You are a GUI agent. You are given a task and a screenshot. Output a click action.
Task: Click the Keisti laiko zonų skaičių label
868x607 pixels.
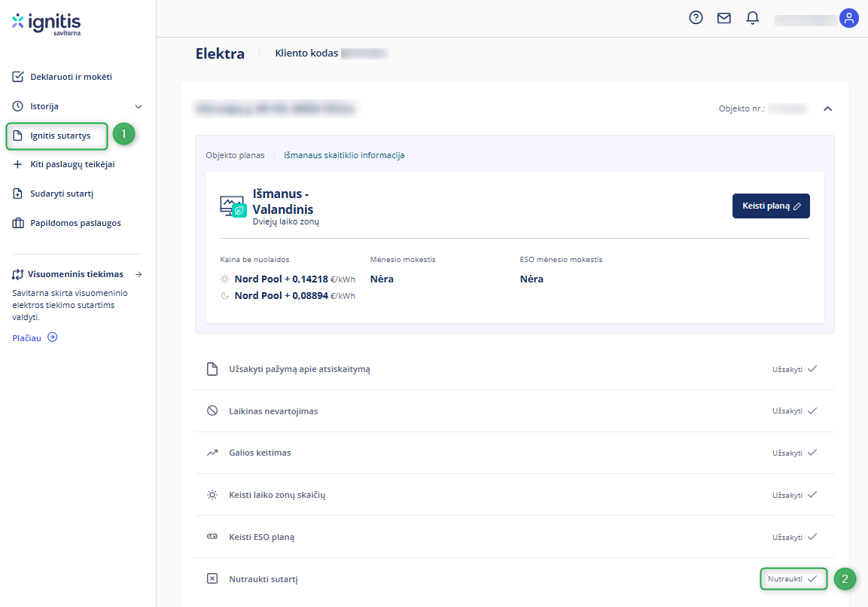(x=277, y=495)
